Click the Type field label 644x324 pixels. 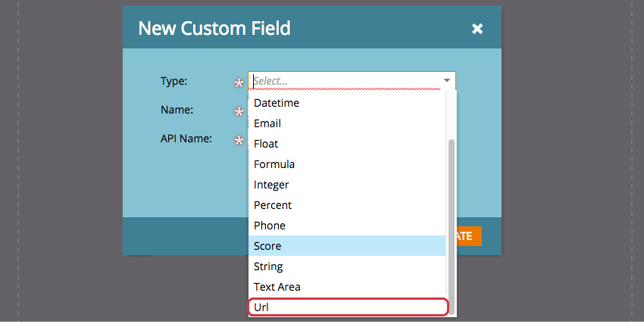tap(174, 80)
